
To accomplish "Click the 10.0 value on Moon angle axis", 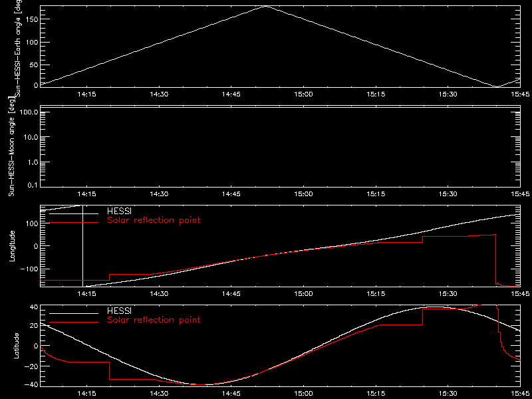I will 31,137.
